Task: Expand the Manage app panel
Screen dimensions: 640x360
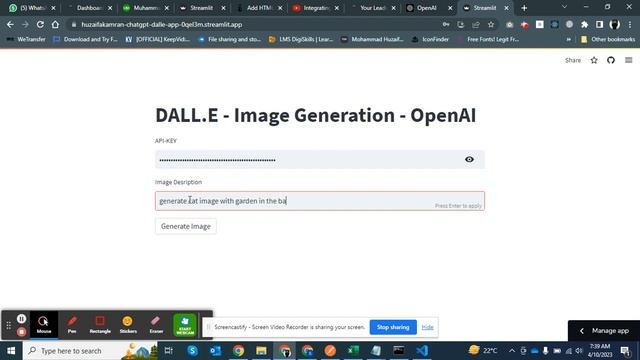Action: click(604, 331)
